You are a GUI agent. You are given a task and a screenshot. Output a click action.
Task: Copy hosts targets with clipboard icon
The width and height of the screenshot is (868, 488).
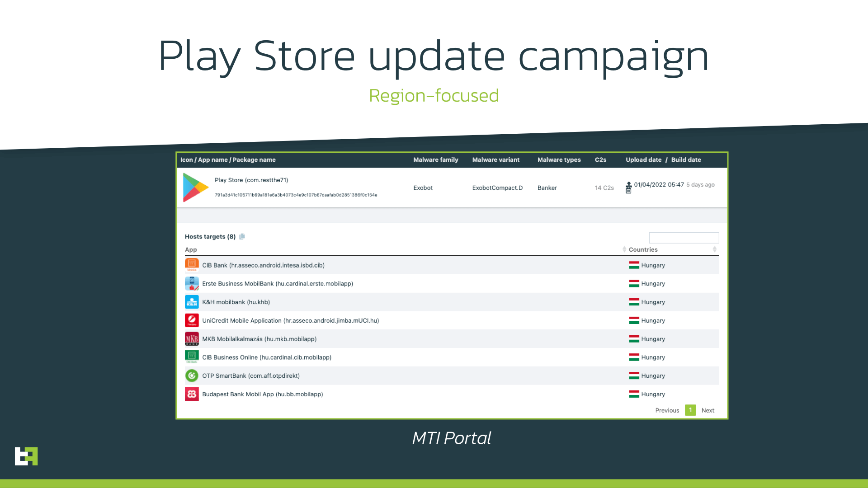click(x=242, y=236)
